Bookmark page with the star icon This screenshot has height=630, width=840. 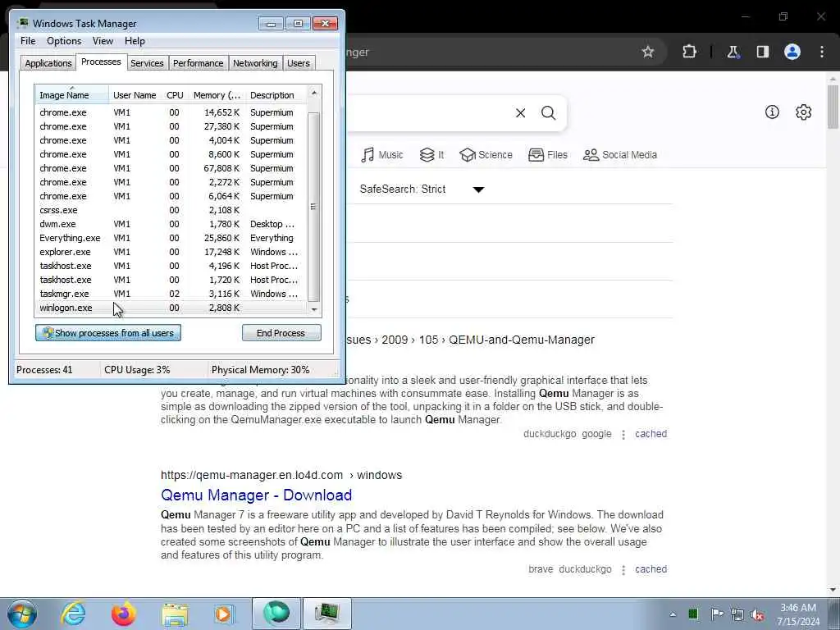648,52
